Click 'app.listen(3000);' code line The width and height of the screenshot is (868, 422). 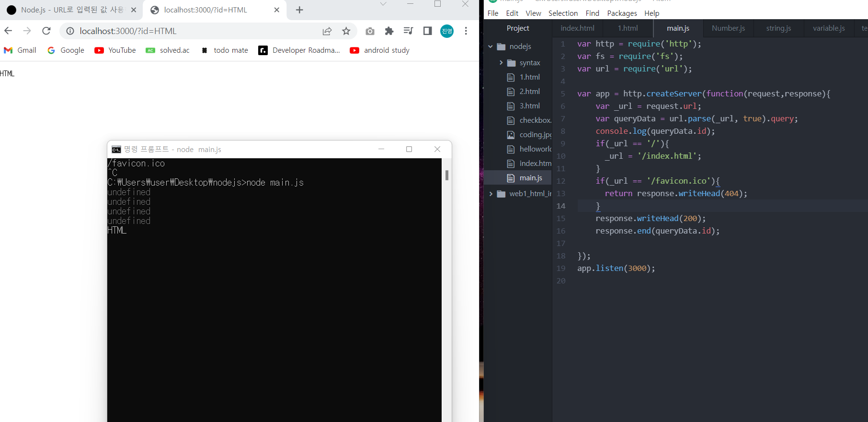616,269
